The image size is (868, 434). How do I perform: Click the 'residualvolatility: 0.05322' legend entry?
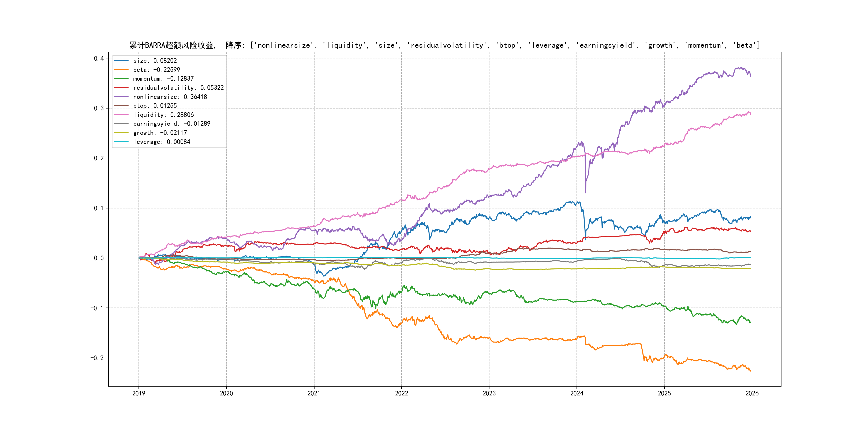click(178, 88)
